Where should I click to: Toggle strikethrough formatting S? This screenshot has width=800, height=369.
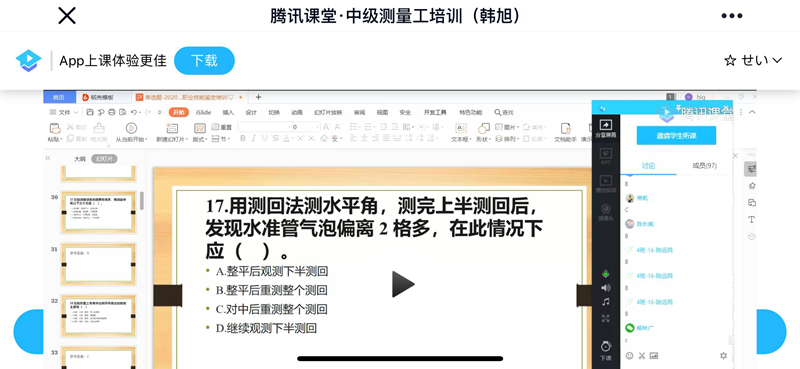pyautogui.click(x=276, y=139)
